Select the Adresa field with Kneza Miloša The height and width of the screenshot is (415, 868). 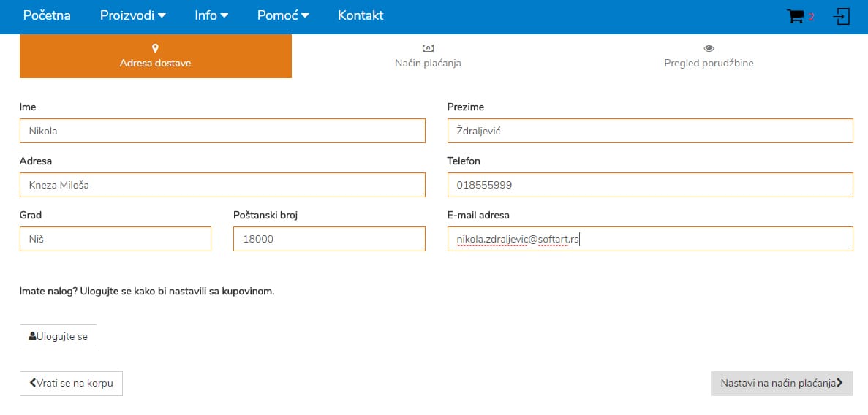pos(222,185)
